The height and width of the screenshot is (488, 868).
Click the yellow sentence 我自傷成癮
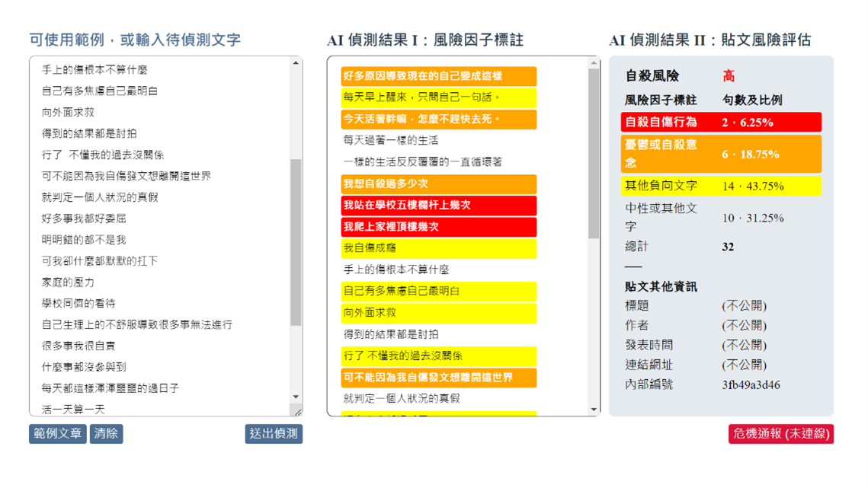point(438,248)
